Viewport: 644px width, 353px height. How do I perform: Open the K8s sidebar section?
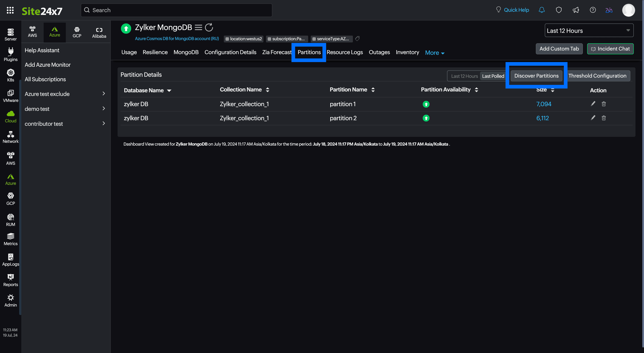[x=10, y=75]
